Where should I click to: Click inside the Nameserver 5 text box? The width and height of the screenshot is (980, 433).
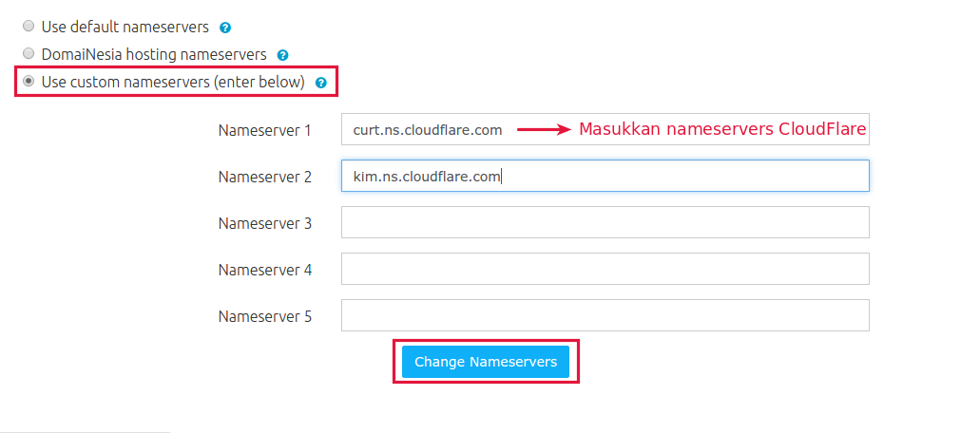[605, 315]
